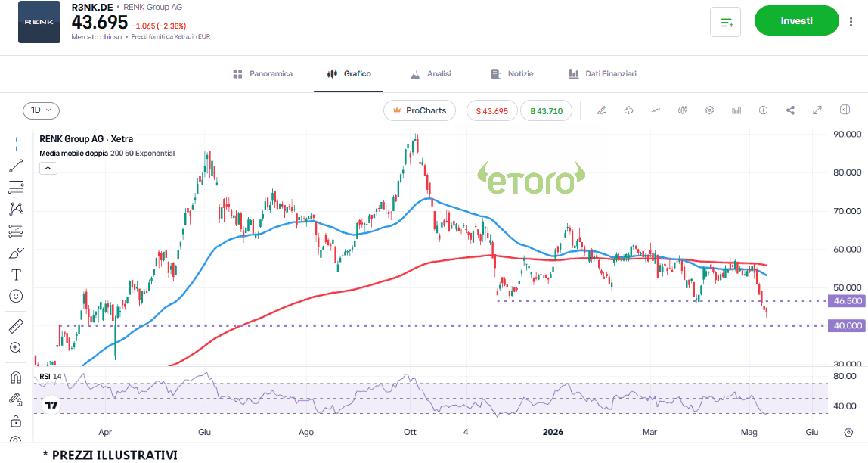The width and height of the screenshot is (868, 463).
Task: Collapse the indicator legend chevron
Action: [48, 168]
